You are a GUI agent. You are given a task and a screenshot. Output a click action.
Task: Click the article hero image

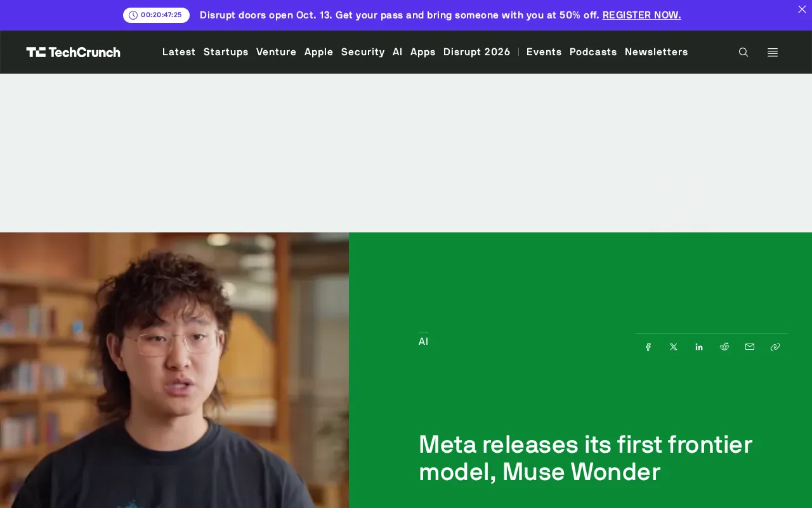(174, 370)
